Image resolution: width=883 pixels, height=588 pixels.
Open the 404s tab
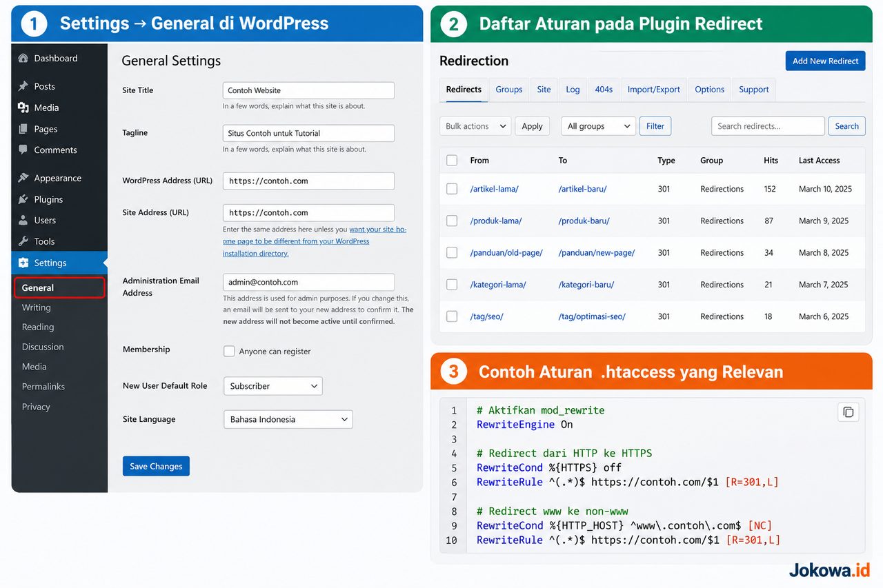pyautogui.click(x=604, y=90)
